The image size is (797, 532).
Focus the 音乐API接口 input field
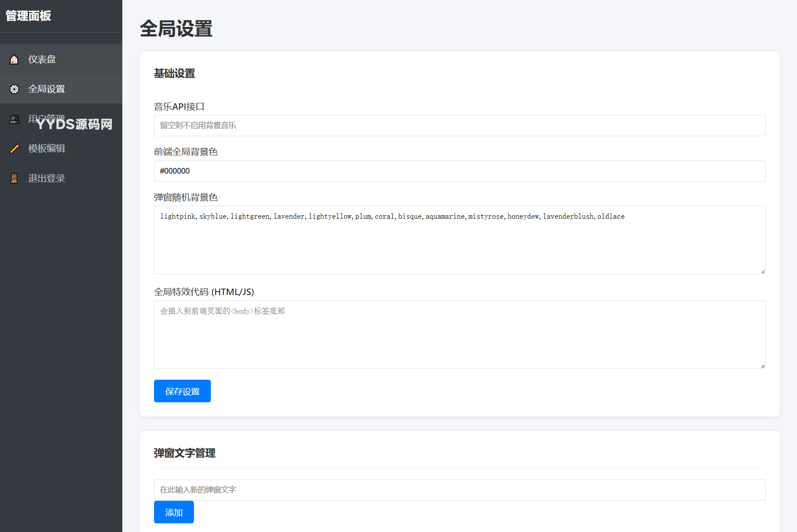pos(459,126)
